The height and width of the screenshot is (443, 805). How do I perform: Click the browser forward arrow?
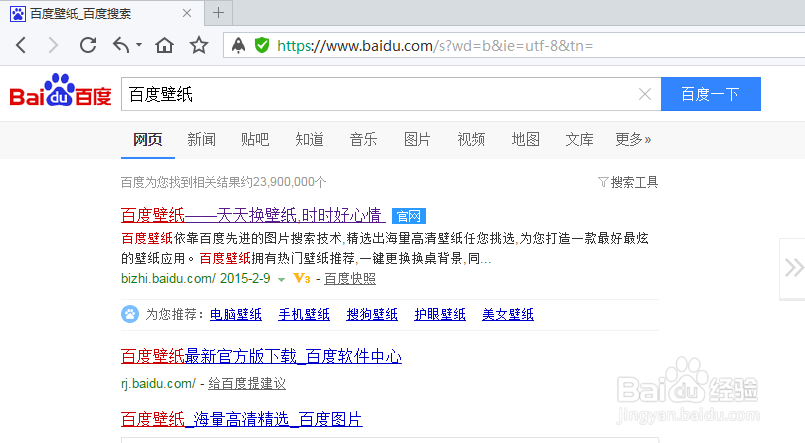[52, 46]
